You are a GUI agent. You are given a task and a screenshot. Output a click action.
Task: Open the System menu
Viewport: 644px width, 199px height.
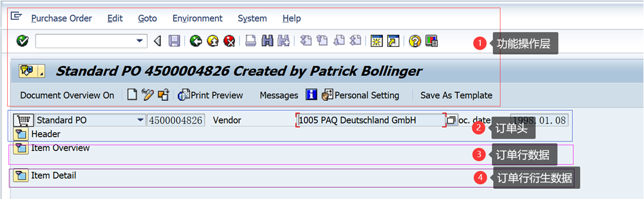tap(252, 18)
